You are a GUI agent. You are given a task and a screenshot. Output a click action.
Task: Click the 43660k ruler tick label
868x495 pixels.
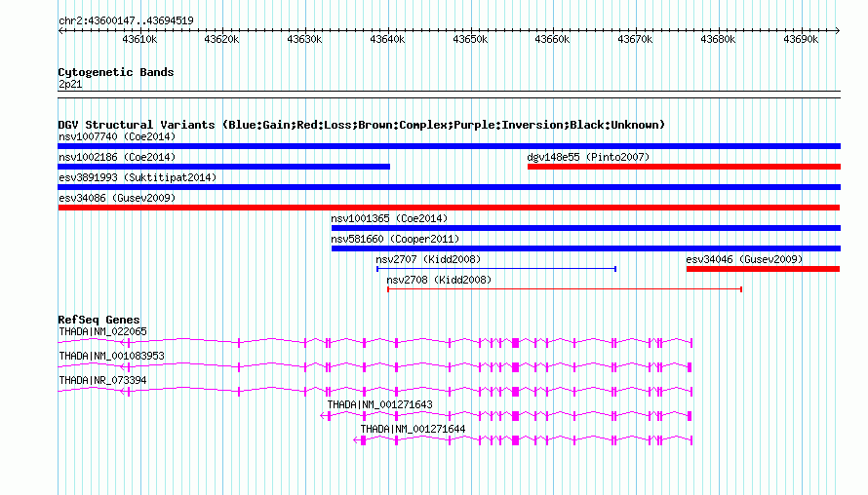pyautogui.click(x=552, y=40)
